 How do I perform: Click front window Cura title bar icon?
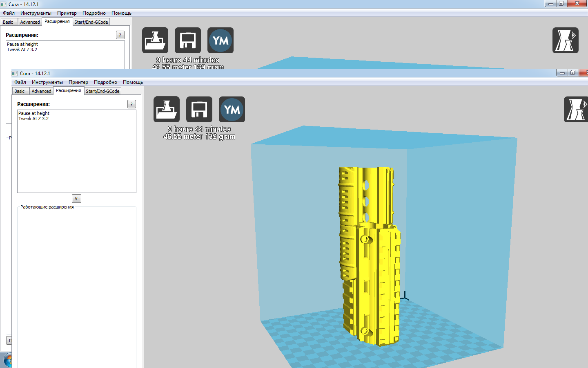15,74
